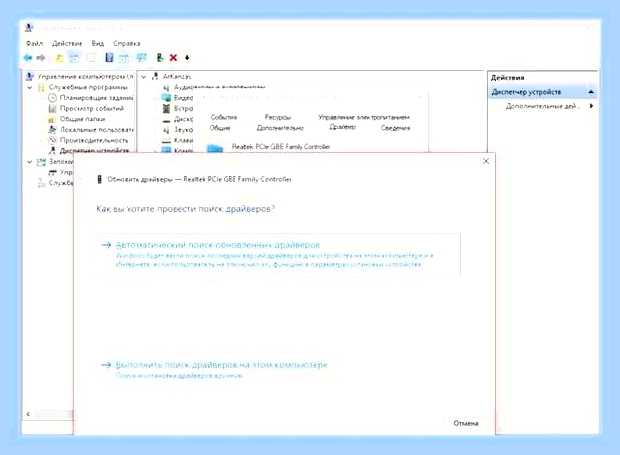The width and height of the screenshot is (620, 455).
Task: Select Локальные пользователи tree item
Action: click(96, 129)
